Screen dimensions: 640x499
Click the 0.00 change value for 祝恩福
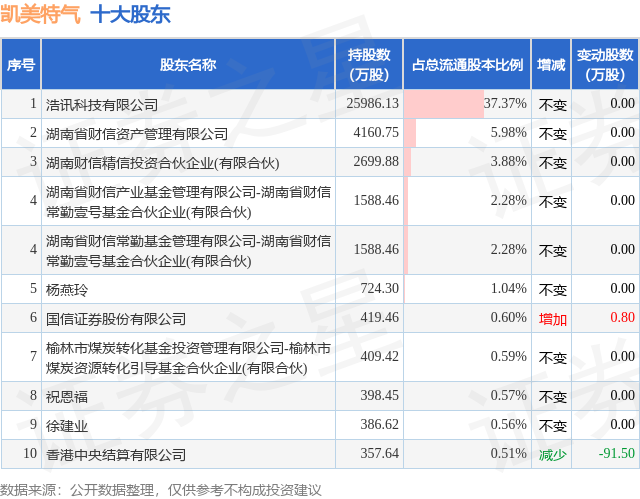pyautogui.click(x=622, y=395)
